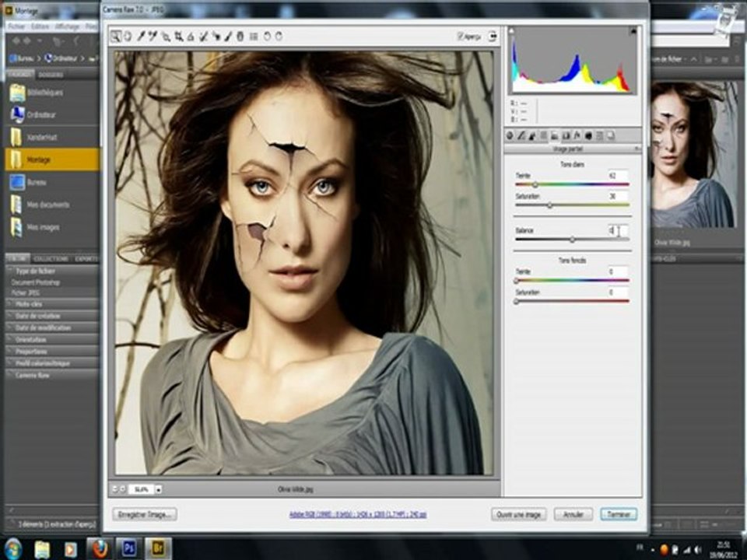Open the Virage partiel panel menu
The image size is (747, 560).
tap(637, 149)
